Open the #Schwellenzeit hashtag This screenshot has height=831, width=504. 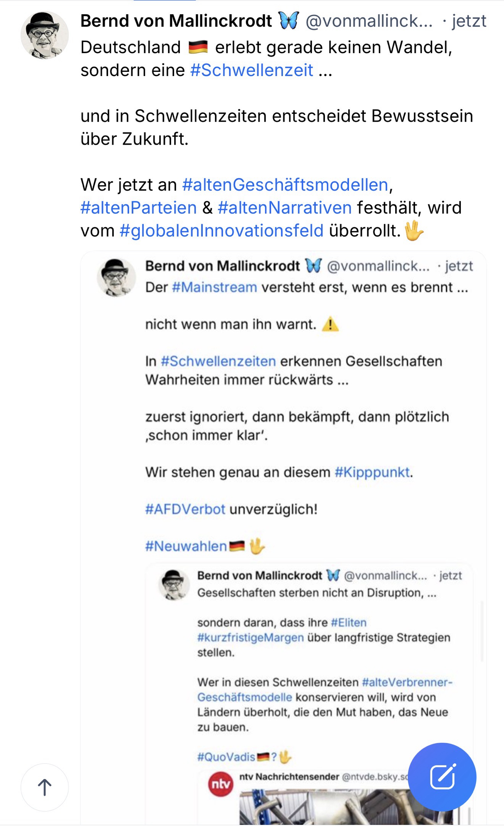(x=251, y=70)
